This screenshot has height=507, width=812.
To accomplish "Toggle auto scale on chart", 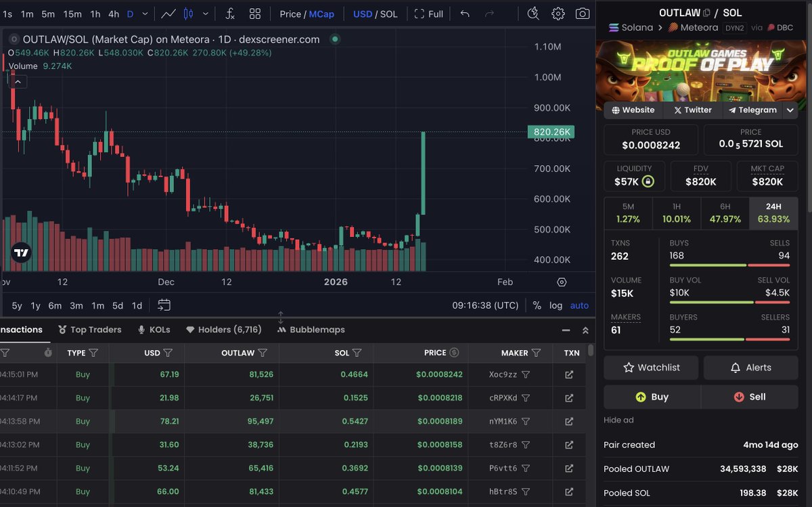I will pyautogui.click(x=579, y=305).
